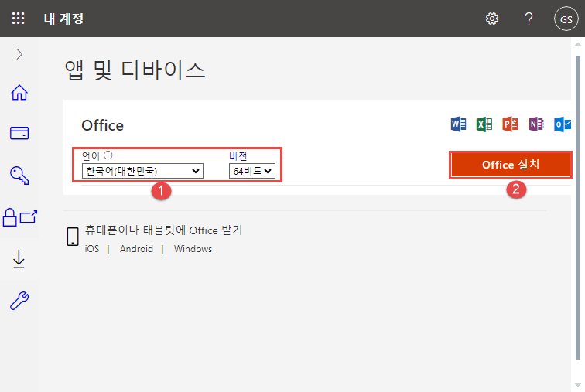The height and width of the screenshot is (392, 585).
Task: Open the security key sidebar icon
Action: pos(19,176)
